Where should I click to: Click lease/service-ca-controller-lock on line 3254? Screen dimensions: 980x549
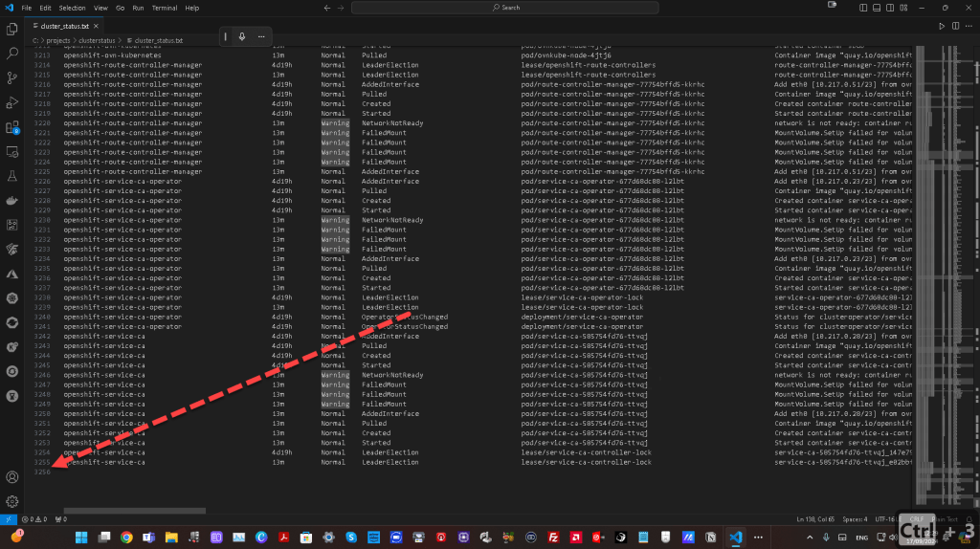pos(586,452)
